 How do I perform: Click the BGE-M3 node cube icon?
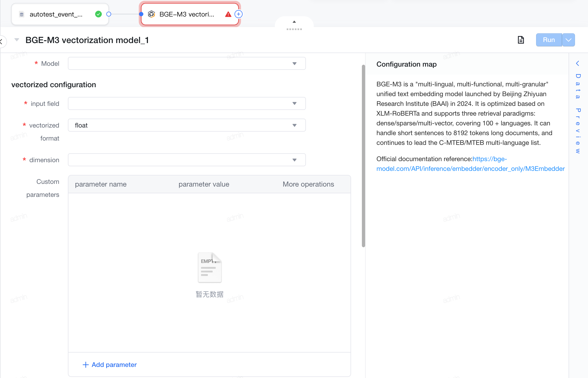click(151, 14)
